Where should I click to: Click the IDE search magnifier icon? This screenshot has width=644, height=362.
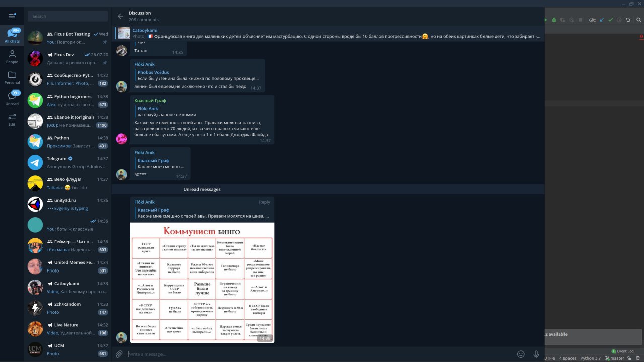coord(639,20)
